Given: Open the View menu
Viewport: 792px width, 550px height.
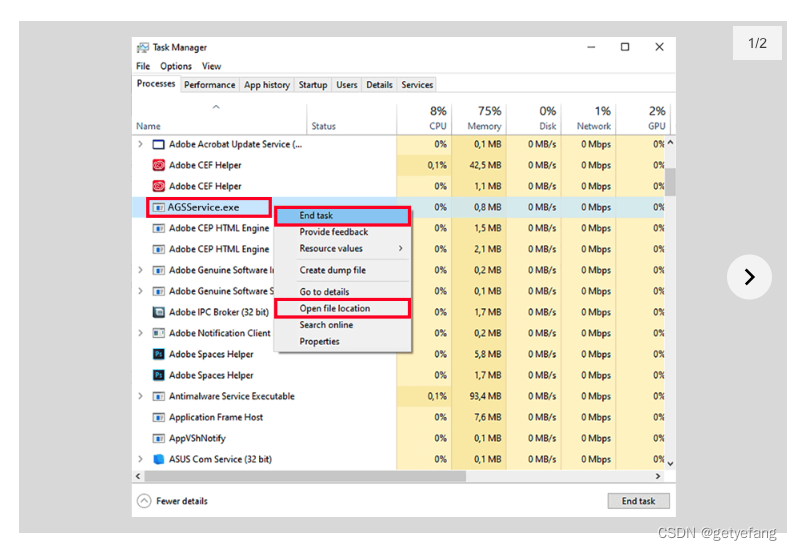Looking at the screenshot, I should [x=212, y=66].
